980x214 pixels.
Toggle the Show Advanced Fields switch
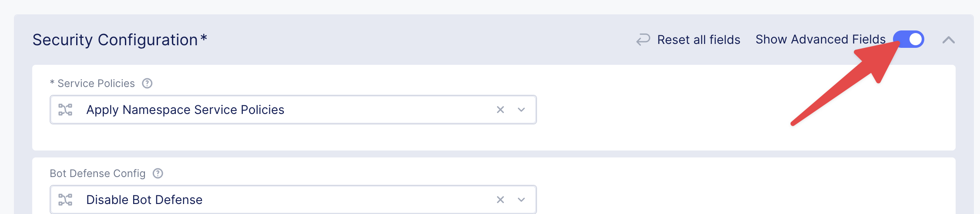[x=909, y=39]
